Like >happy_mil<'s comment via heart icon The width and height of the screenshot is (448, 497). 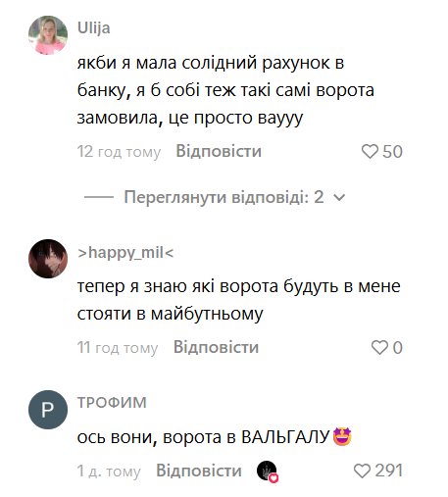(379, 347)
